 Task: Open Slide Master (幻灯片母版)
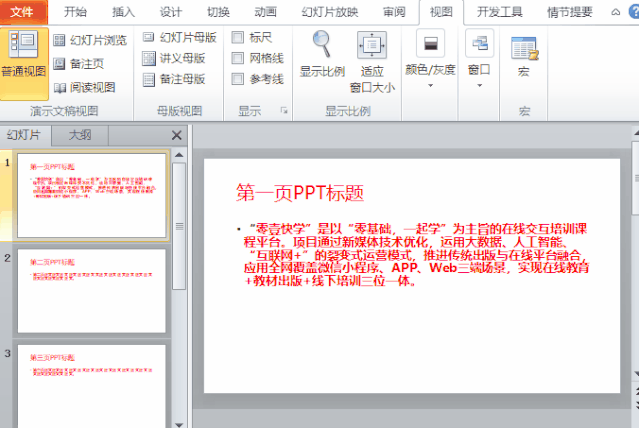click(180, 38)
